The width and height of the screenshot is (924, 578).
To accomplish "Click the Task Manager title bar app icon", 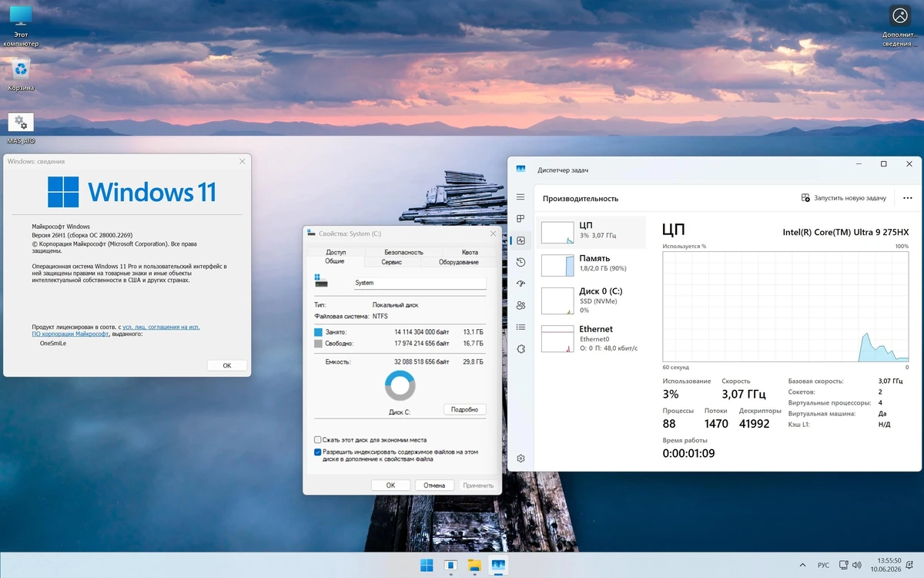I will pos(521,170).
